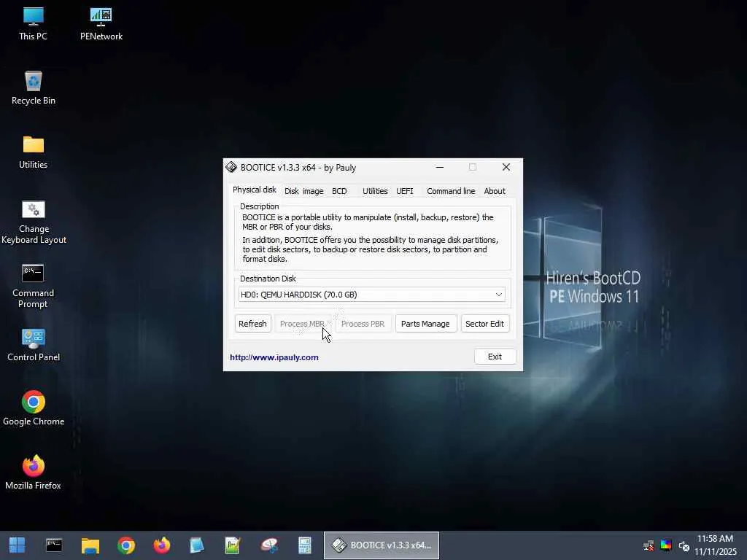Switch to the BCD tab

pos(339,191)
